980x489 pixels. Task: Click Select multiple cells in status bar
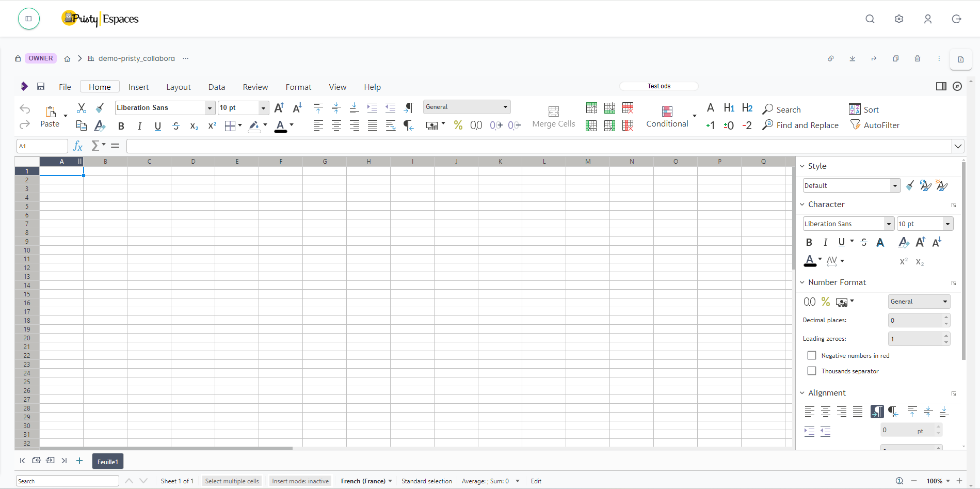232,481
